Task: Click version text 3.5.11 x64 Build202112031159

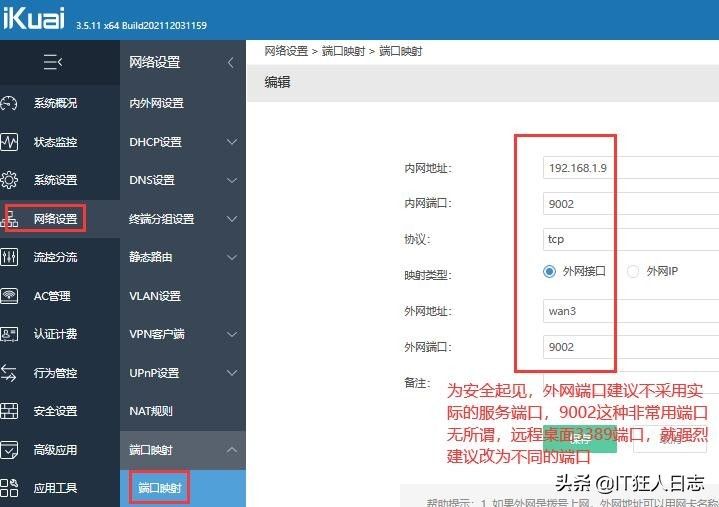Action: click(x=141, y=25)
